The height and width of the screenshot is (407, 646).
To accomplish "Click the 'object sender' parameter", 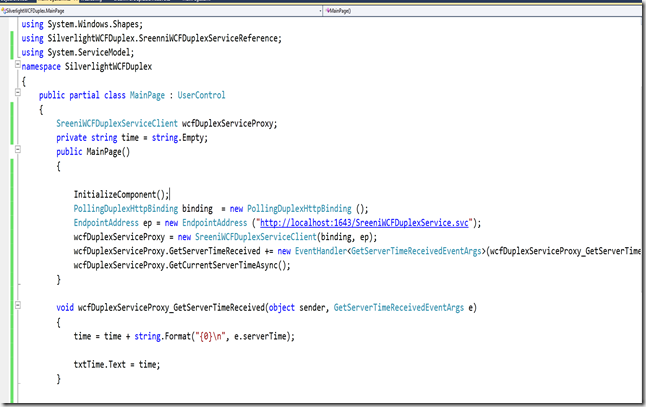I will click(297, 308).
